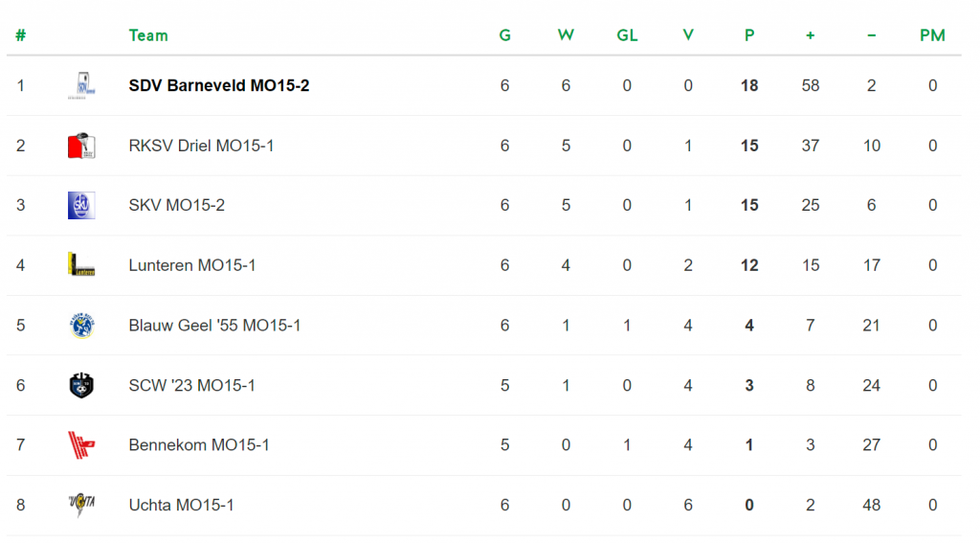
Task: Click the SCW '23 club logo
Action: pos(81,385)
